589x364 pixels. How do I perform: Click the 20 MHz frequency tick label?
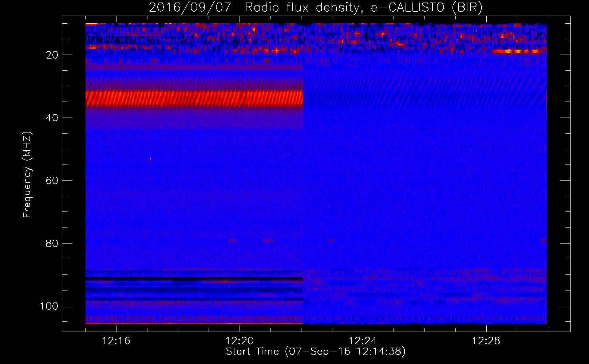(52, 55)
